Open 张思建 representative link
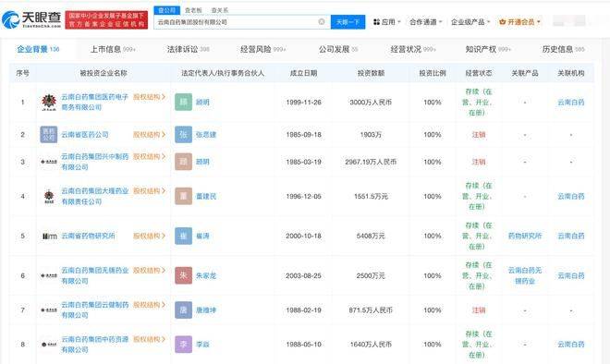Image resolution: width=610 pixels, height=364 pixels. (x=206, y=135)
